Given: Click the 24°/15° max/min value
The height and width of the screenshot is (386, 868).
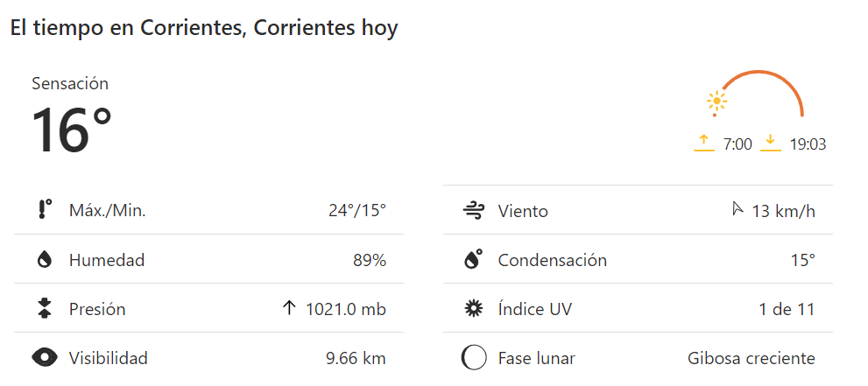Looking at the screenshot, I should (356, 211).
